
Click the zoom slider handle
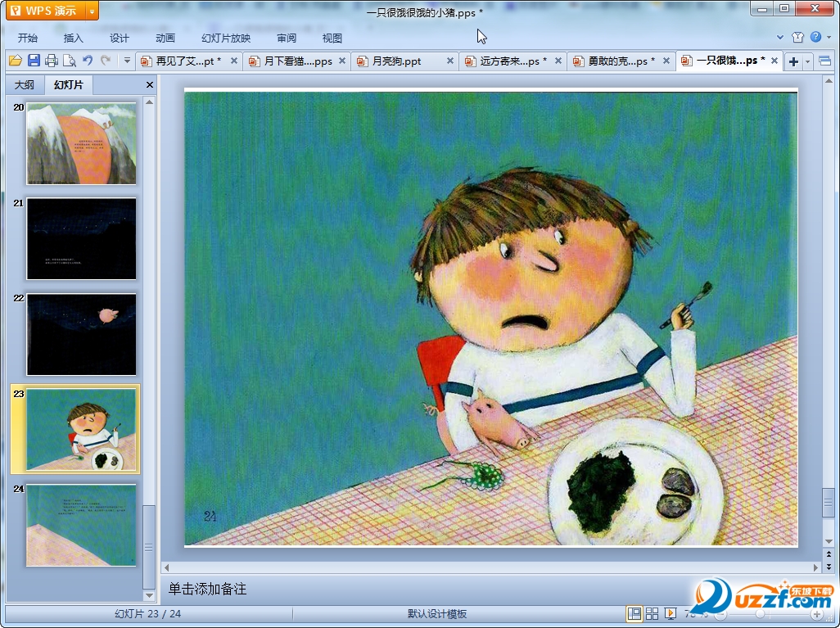(761, 614)
